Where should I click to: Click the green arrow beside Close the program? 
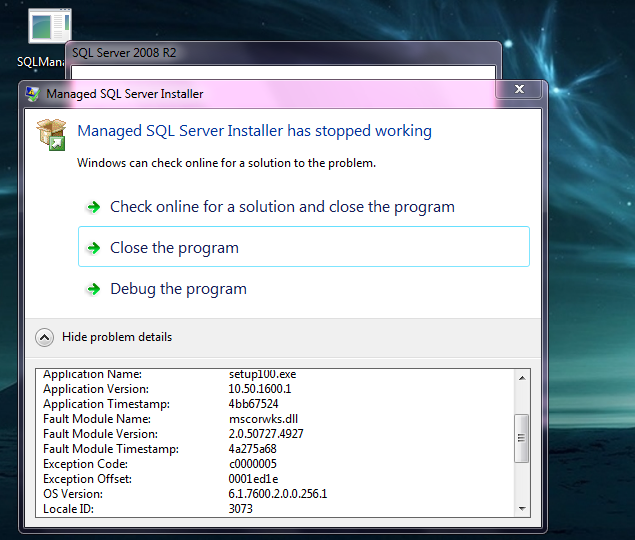coord(94,248)
